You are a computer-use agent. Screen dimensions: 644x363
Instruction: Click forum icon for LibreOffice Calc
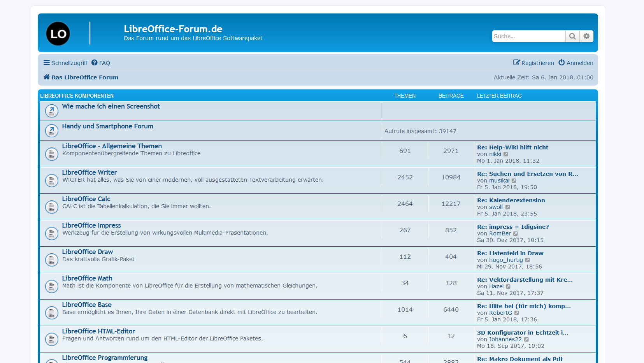(x=52, y=207)
